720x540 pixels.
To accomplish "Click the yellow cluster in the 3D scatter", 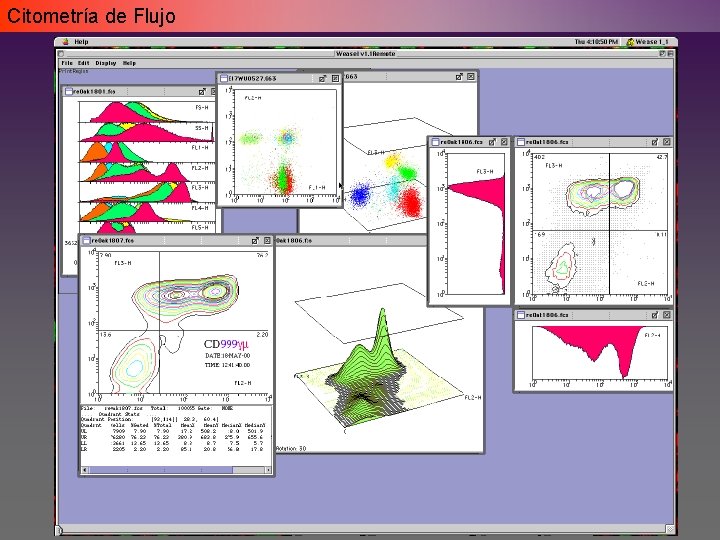I will point(393,161).
